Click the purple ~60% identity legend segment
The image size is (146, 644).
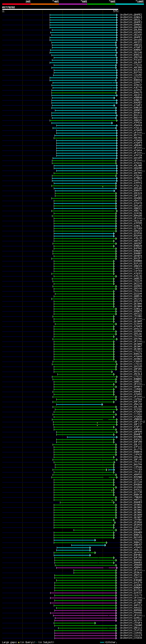[73, 4]
